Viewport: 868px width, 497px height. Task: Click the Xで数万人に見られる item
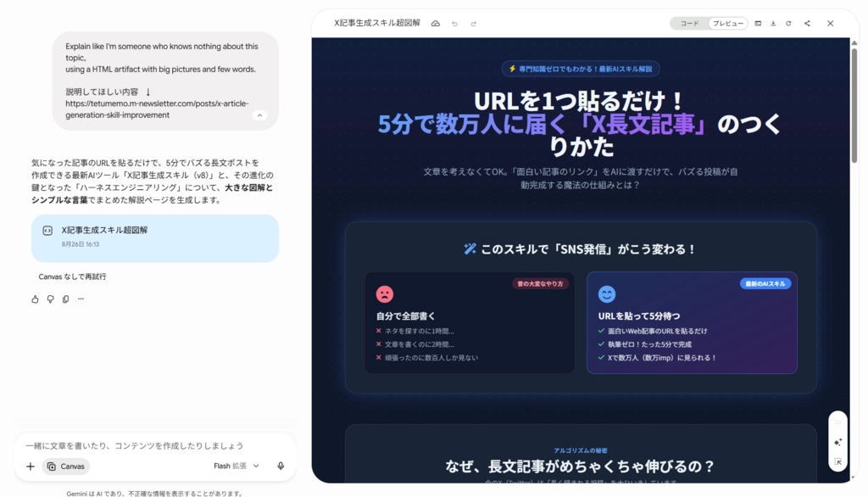[657, 358]
